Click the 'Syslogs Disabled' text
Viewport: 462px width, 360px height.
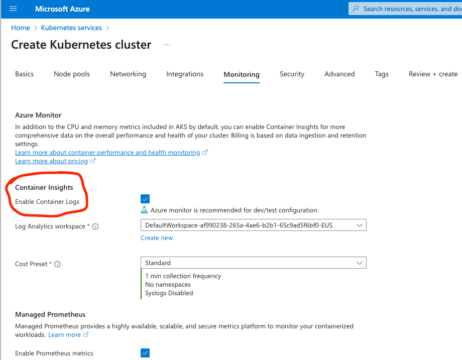click(169, 293)
